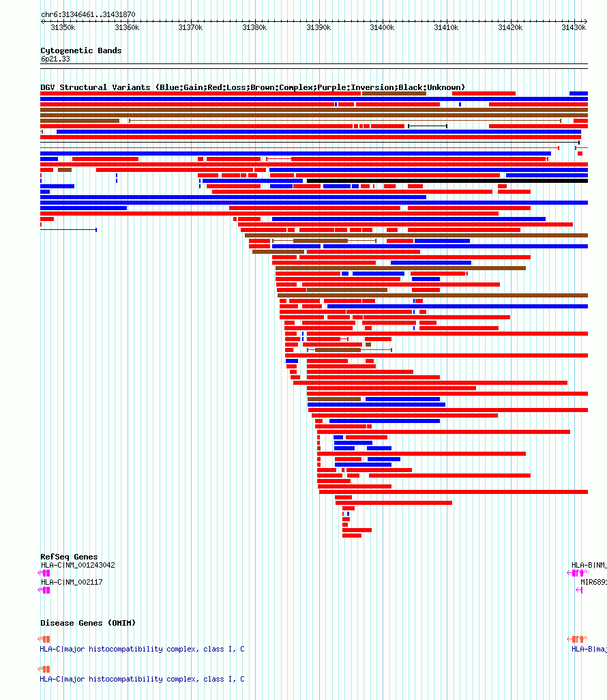The width and height of the screenshot is (607, 700).
Task: Click the RefSeq Genes track title
Action: tap(69, 557)
